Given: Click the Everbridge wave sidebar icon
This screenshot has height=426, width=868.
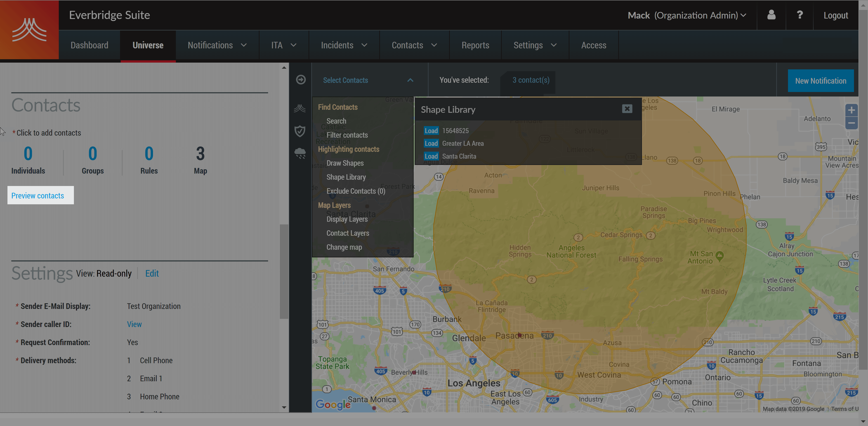Looking at the screenshot, I should tap(300, 108).
